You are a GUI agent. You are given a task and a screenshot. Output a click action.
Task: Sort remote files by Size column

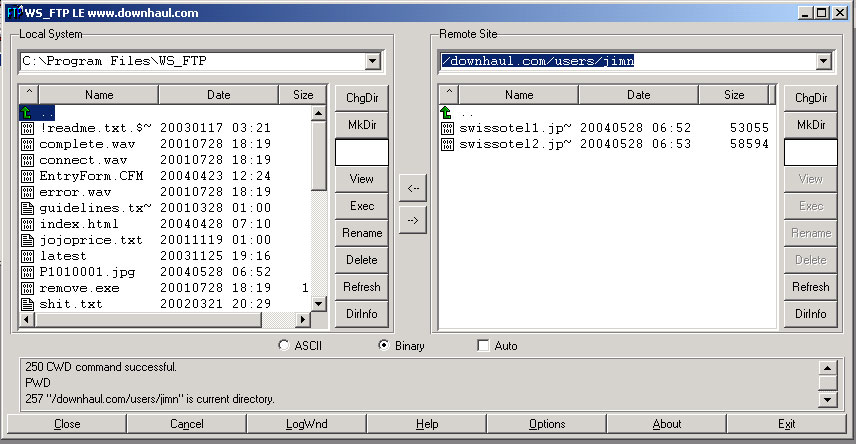point(734,94)
